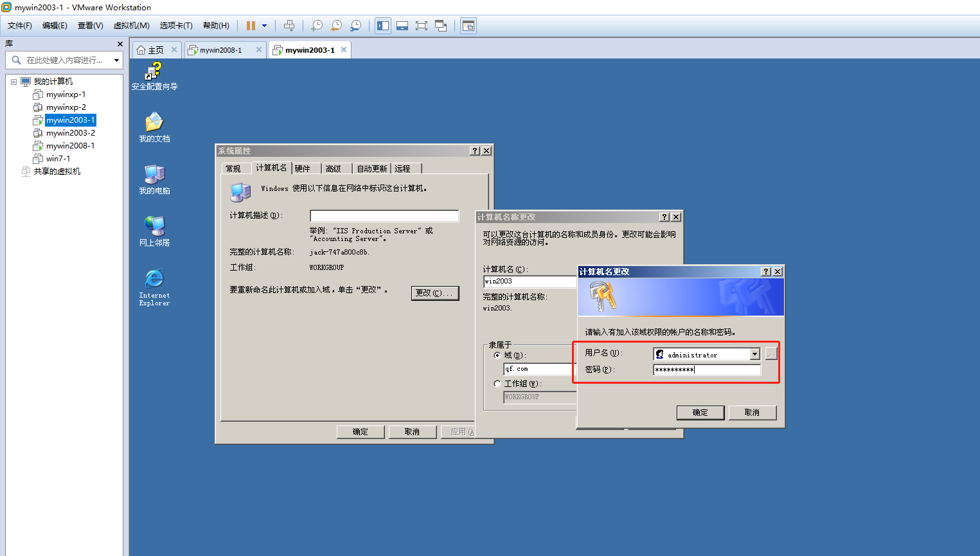Click the help ? button of 计算机名称更改

(x=664, y=217)
